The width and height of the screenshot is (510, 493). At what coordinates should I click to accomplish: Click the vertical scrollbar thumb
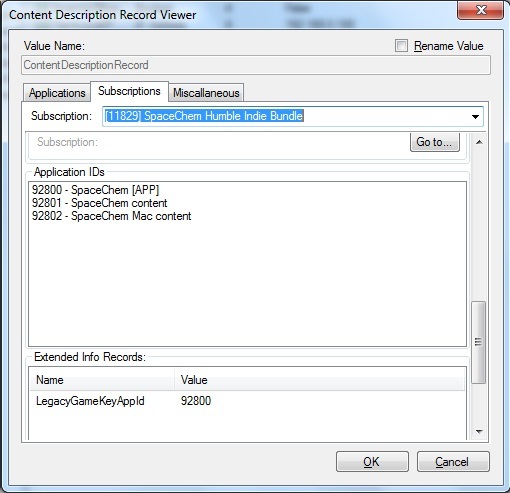[x=479, y=342]
